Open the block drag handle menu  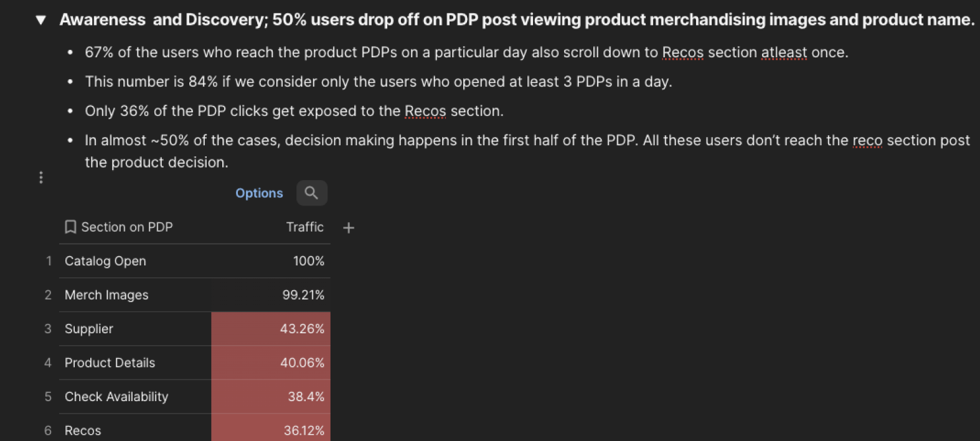pyautogui.click(x=40, y=178)
